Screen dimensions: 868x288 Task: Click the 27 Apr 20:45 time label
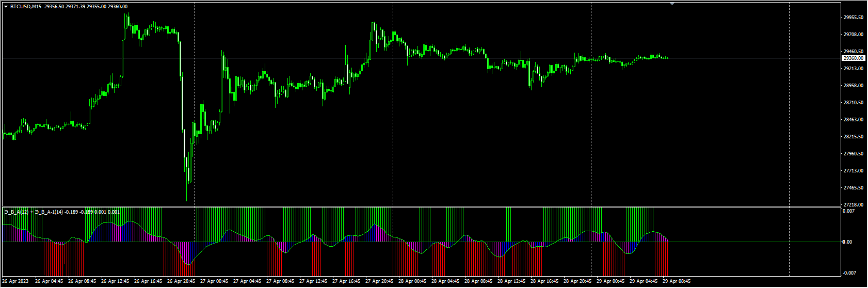tap(379, 282)
